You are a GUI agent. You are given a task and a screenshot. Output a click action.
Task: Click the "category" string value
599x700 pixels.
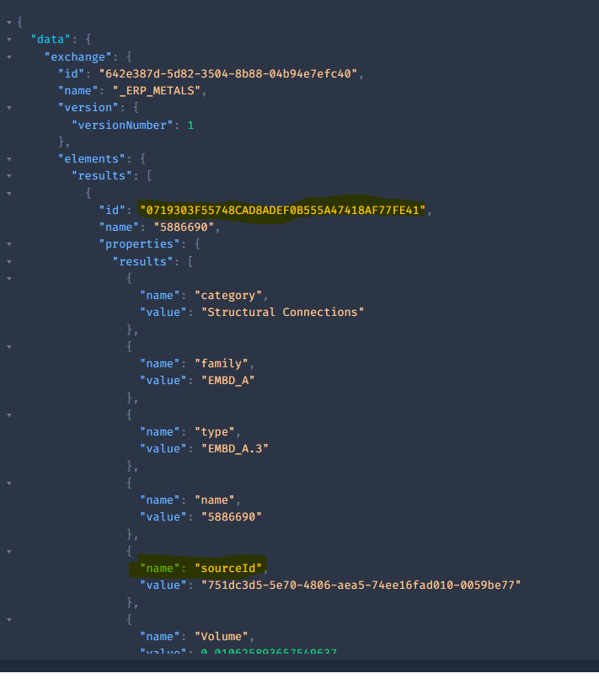228,295
